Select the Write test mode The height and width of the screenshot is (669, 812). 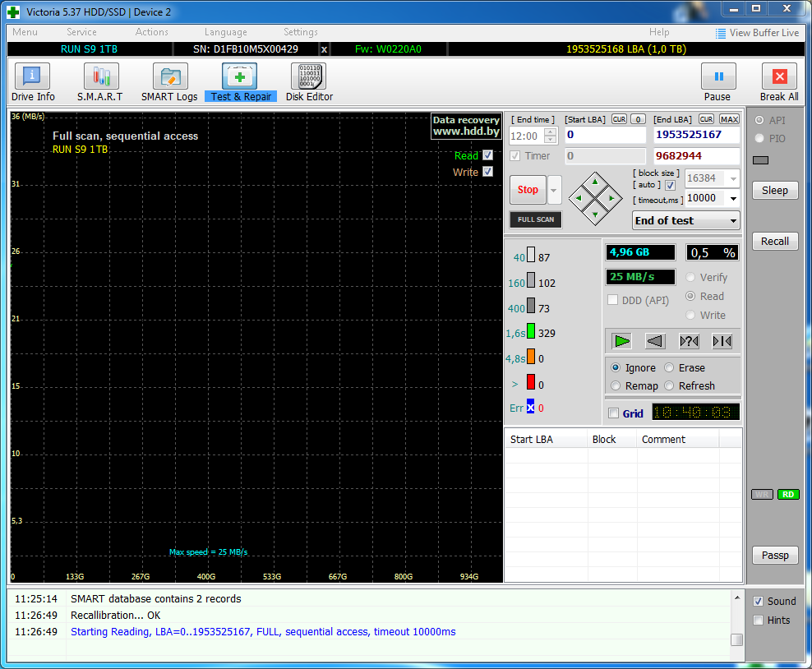tap(690, 315)
